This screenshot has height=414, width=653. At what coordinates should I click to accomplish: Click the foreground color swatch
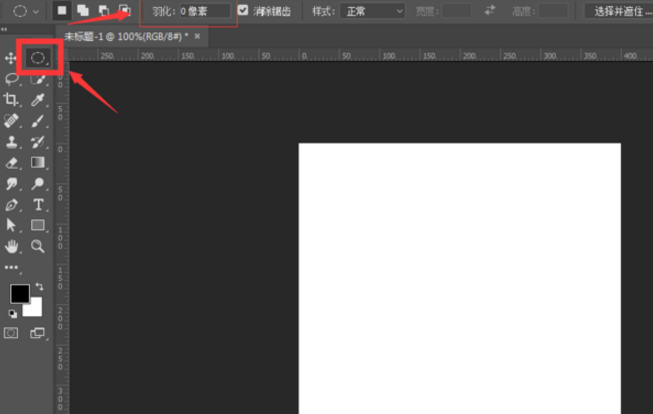tap(19, 294)
